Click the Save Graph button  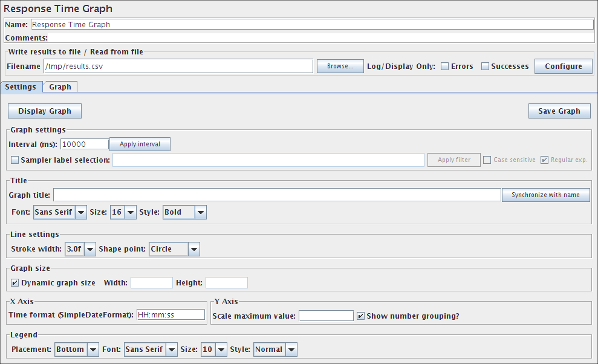559,111
